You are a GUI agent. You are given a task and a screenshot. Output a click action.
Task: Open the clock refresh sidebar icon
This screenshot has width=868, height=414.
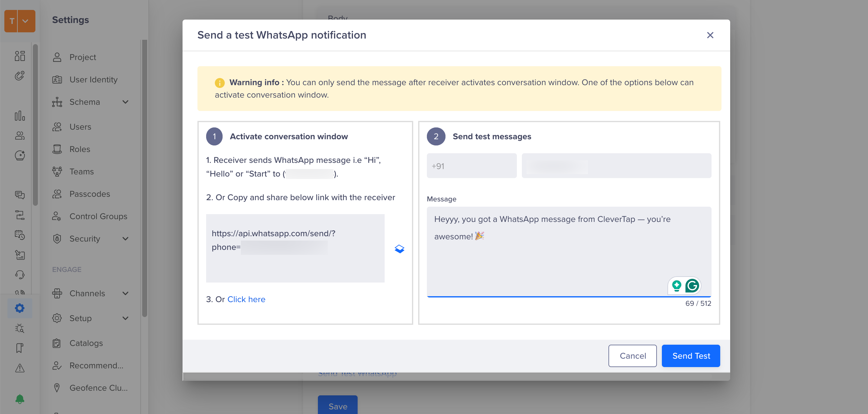20,155
